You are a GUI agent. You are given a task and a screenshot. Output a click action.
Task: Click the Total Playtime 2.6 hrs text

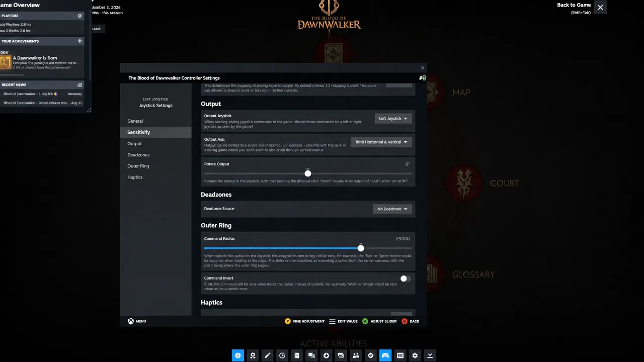pyautogui.click(x=16, y=24)
